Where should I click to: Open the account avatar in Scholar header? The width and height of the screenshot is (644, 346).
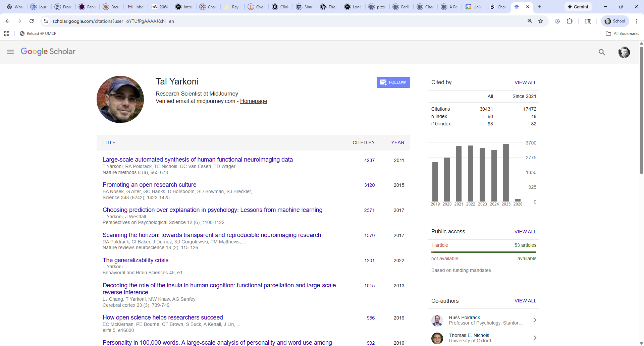point(624,52)
